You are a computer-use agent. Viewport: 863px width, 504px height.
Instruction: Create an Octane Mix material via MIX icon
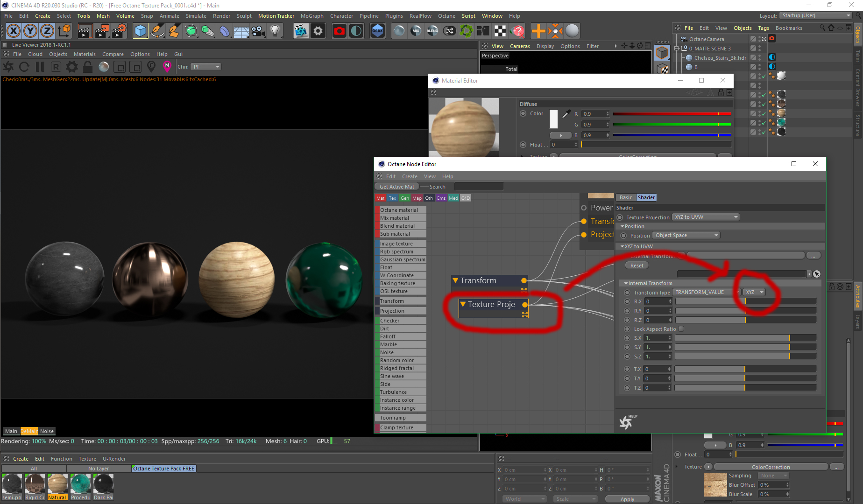click(416, 31)
